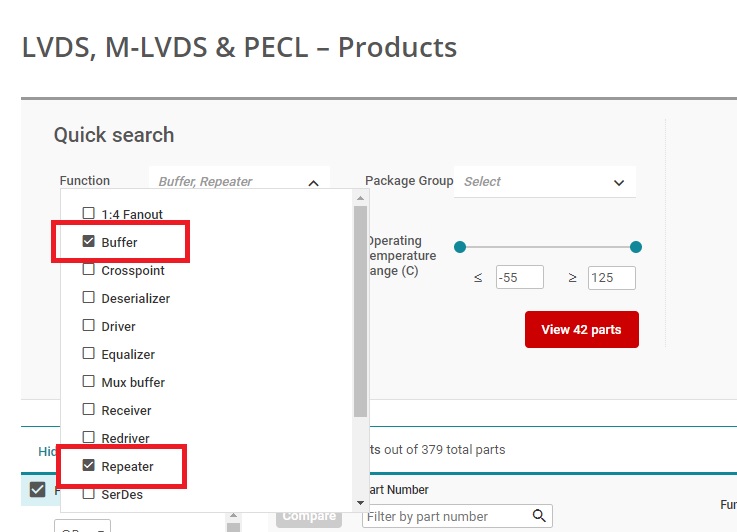Focus the minimum temperature -55 field
Screen dimensions: 737x532
click(x=519, y=277)
